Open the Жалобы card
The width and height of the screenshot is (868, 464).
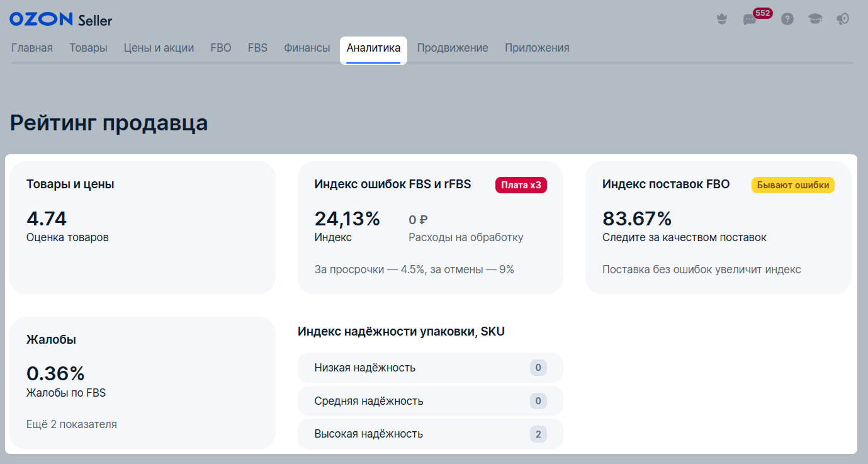(x=142, y=383)
